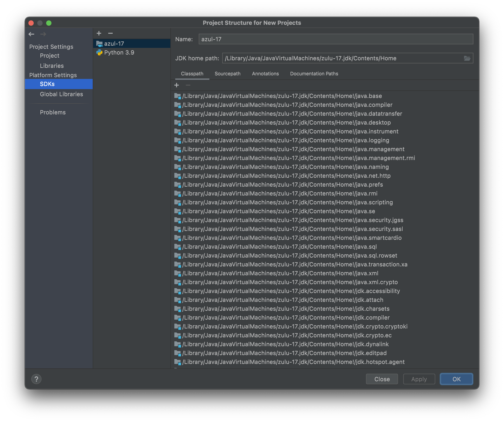Click the back navigation arrow
The height and width of the screenshot is (422, 504).
point(31,34)
